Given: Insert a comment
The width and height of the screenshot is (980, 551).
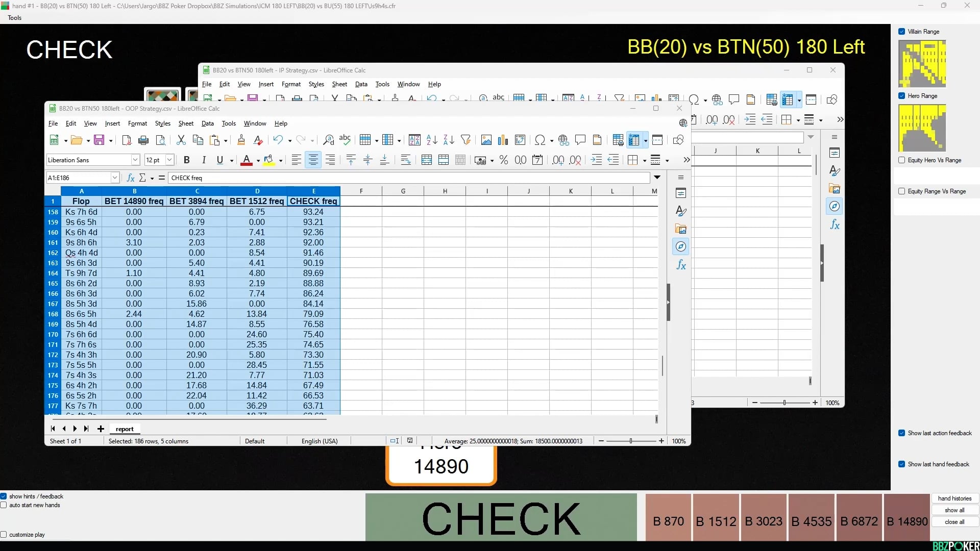Looking at the screenshot, I should 580,140.
